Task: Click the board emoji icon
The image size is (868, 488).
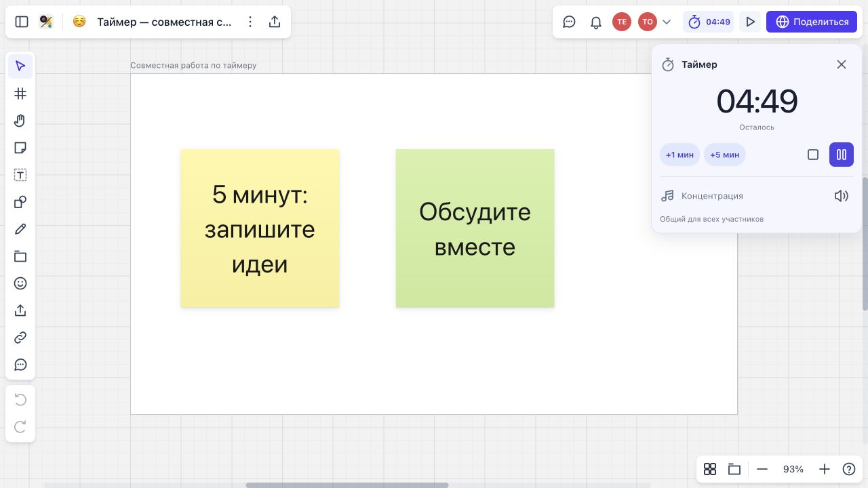Action: point(79,22)
